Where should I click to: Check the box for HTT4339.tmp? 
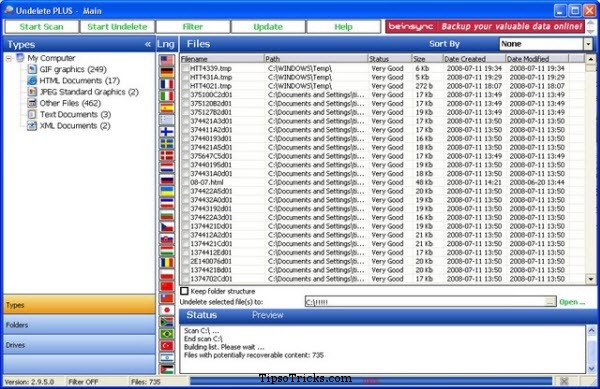[186, 68]
